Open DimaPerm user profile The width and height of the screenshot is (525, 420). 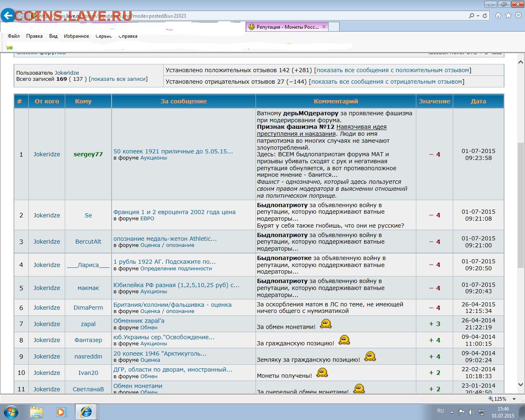[x=88, y=308]
